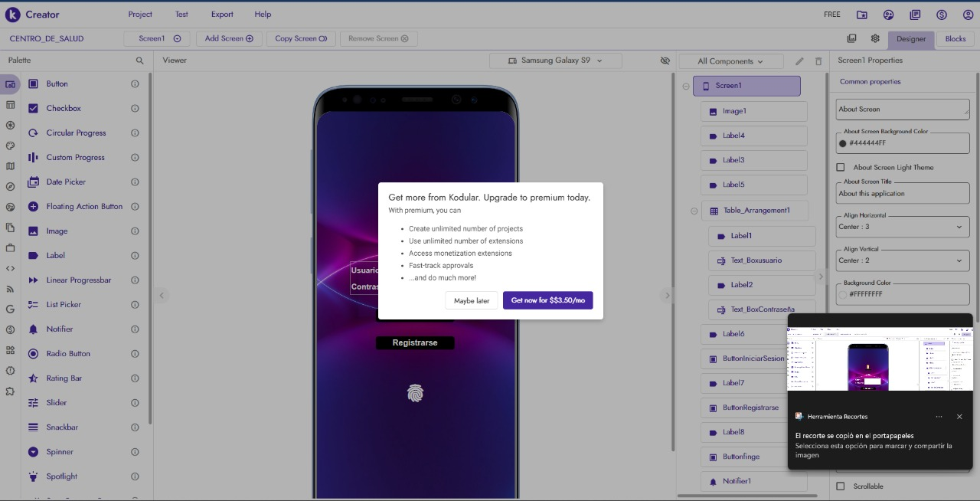
Task: Click the fingerprint icon on phone preview
Action: coord(415,394)
